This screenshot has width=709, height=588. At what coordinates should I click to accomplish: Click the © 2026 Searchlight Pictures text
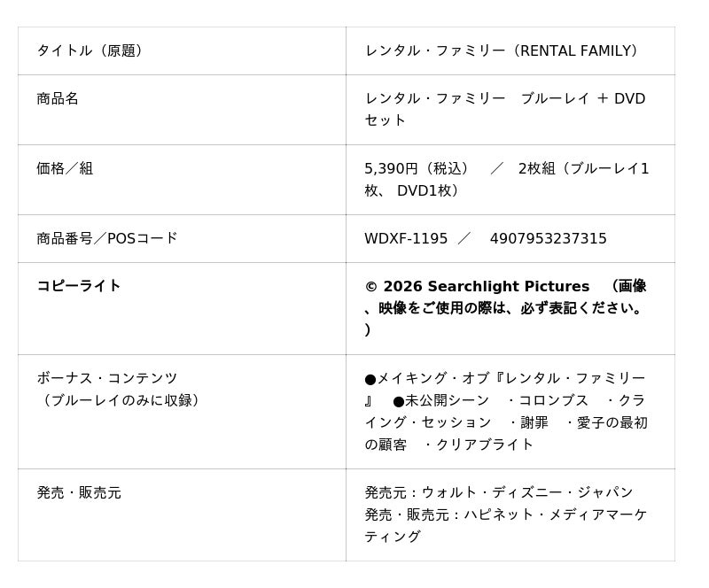477,286
